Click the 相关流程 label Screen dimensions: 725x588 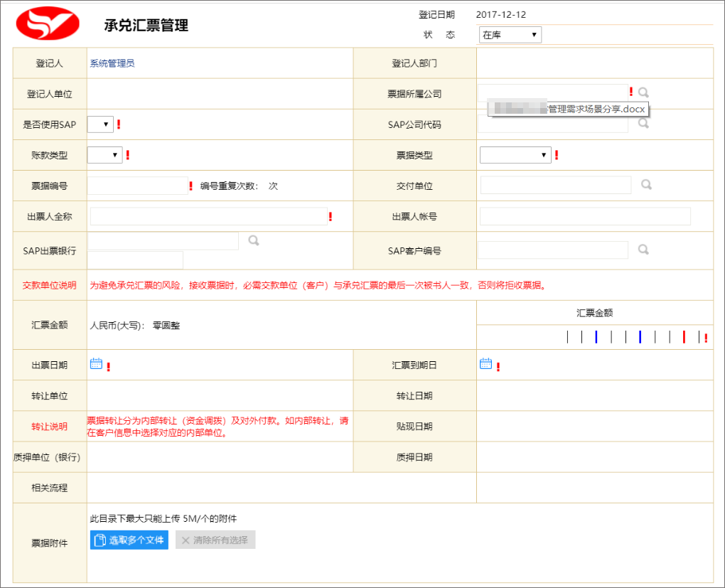(x=50, y=488)
